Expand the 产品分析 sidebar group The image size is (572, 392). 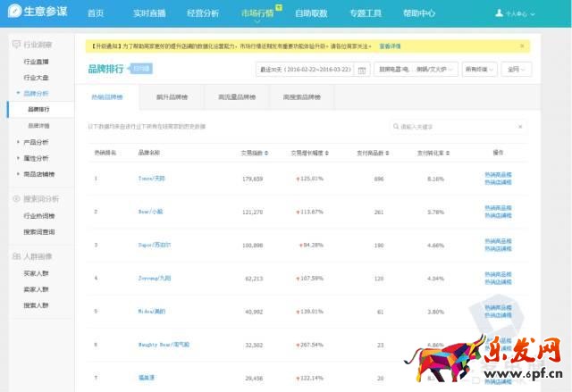click(x=18, y=142)
